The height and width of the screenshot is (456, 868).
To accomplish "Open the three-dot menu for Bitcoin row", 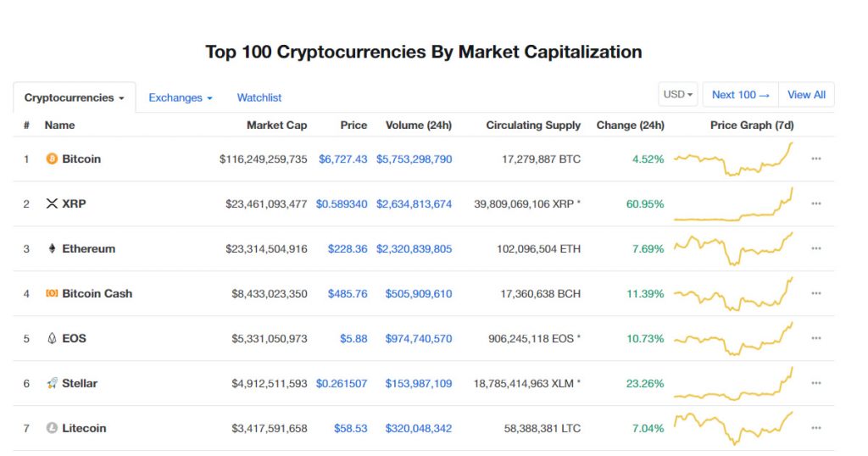I will click(816, 158).
